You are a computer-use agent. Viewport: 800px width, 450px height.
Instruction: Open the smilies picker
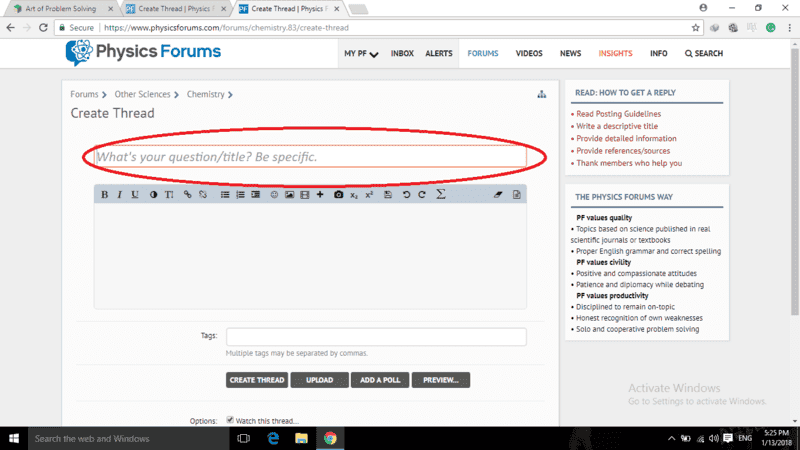tap(274, 194)
